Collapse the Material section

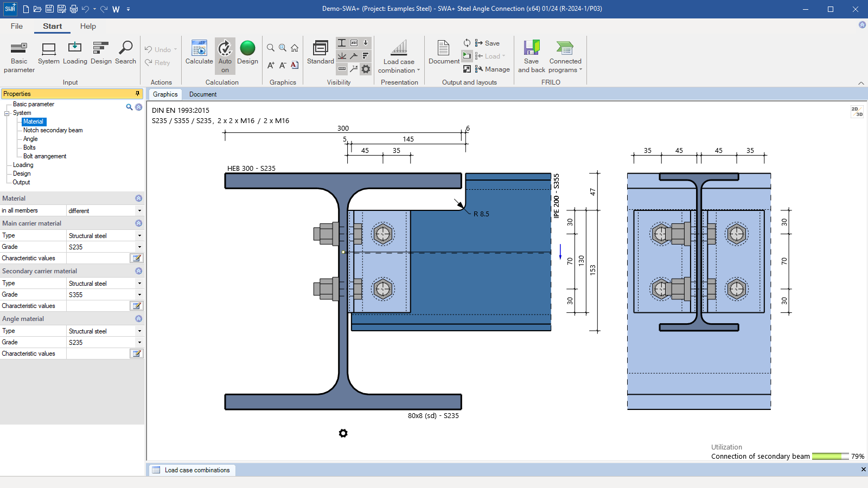[138, 198]
